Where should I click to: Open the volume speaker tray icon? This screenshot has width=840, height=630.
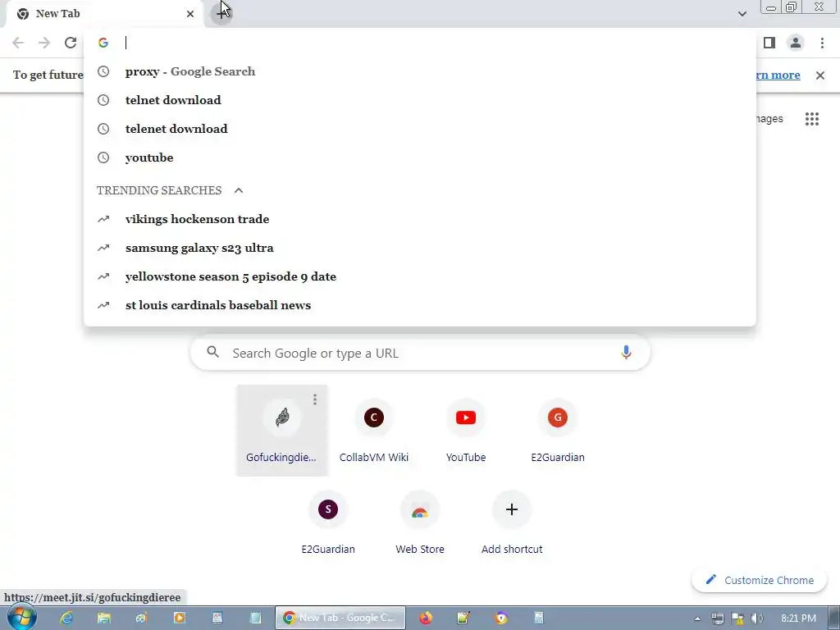pos(757,619)
